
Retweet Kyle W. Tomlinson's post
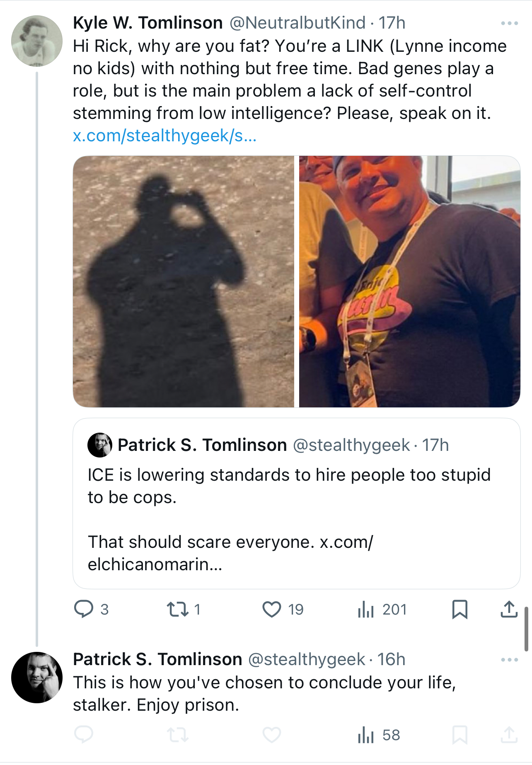pyautogui.click(x=178, y=609)
